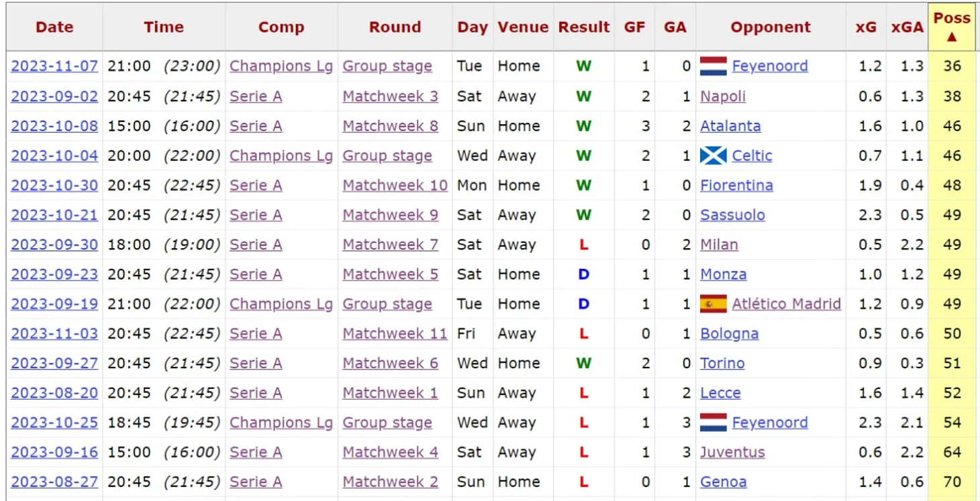This screenshot has width=980, height=501.
Task: Sort by the Opponent column header
Action: (x=771, y=27)
